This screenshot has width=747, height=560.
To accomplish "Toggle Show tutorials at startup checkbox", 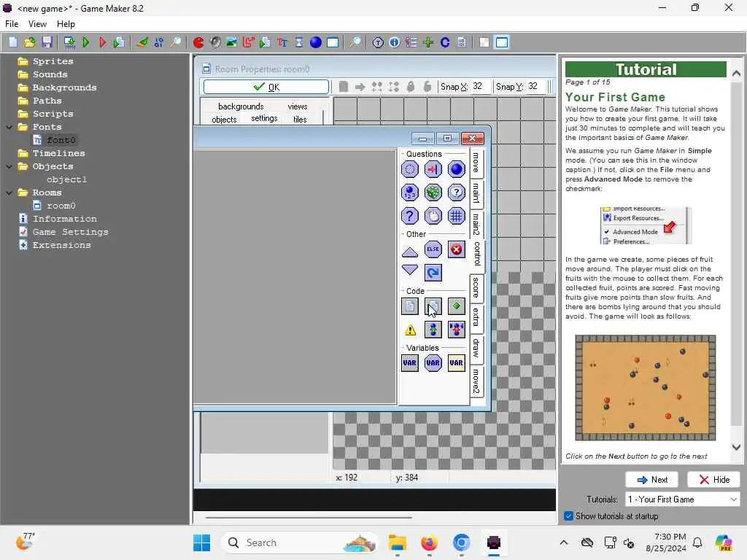I will [568, 516].
